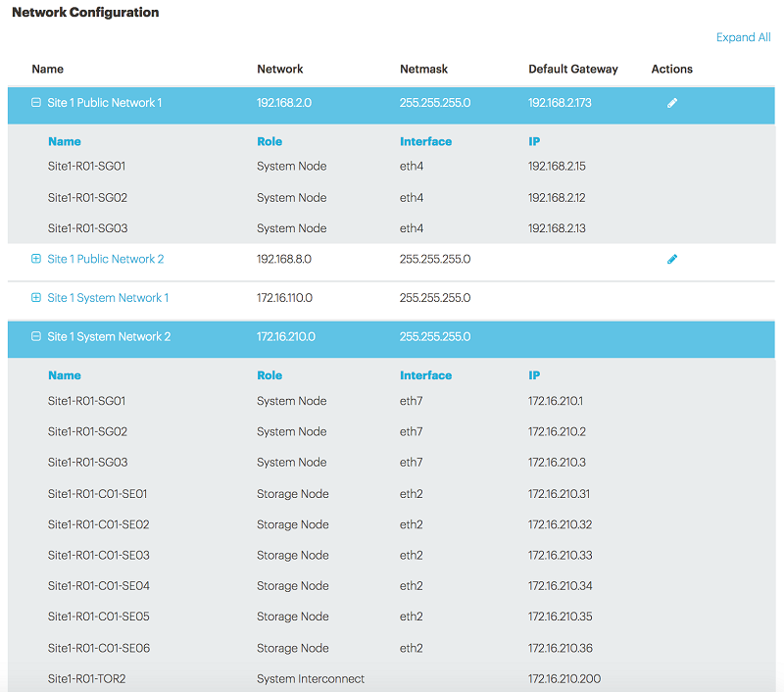Click the pencil edit icon for Site 1 Public Network 1
Viewport: 784px width, 692px height.
pos(672,102)
